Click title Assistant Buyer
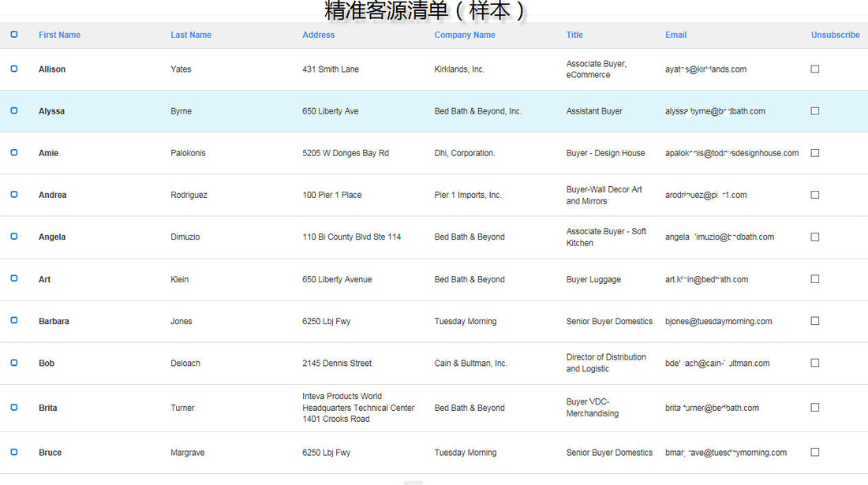868x485 pixels. [594, 111]
